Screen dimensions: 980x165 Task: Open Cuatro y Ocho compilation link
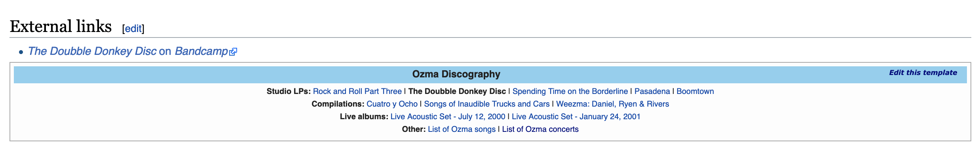(392, 104)
